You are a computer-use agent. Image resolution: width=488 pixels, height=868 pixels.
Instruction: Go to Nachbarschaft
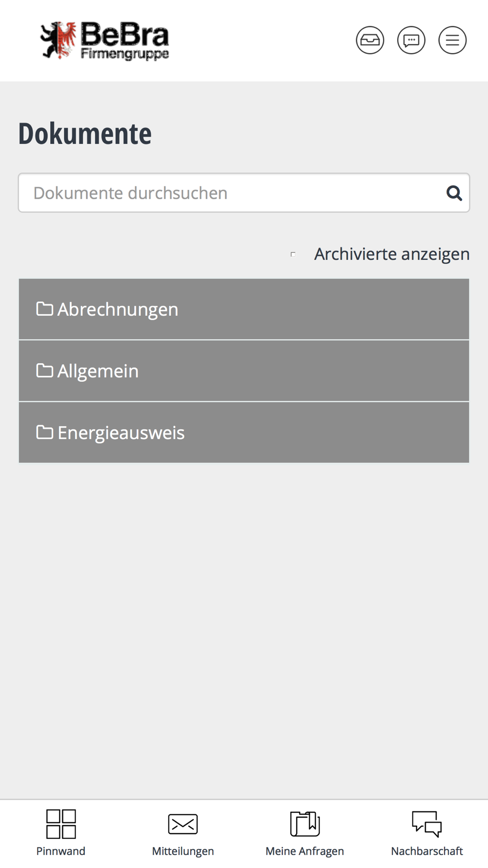point(427,851)
